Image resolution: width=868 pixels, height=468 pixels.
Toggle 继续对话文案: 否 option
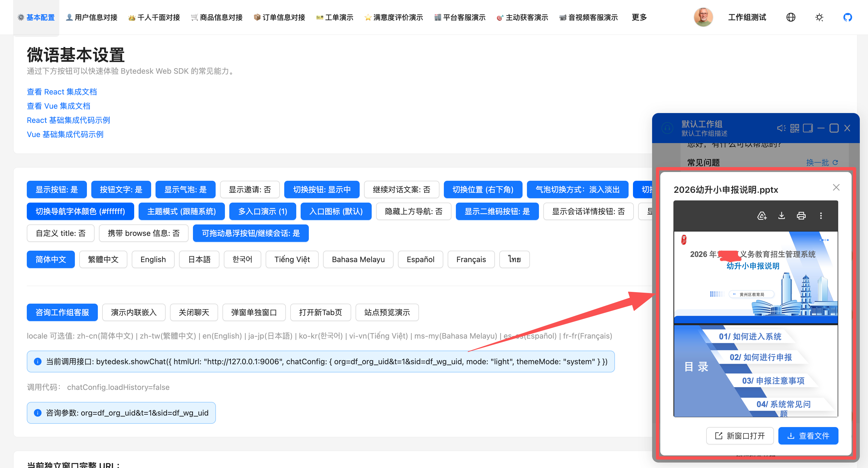(401, 189)
